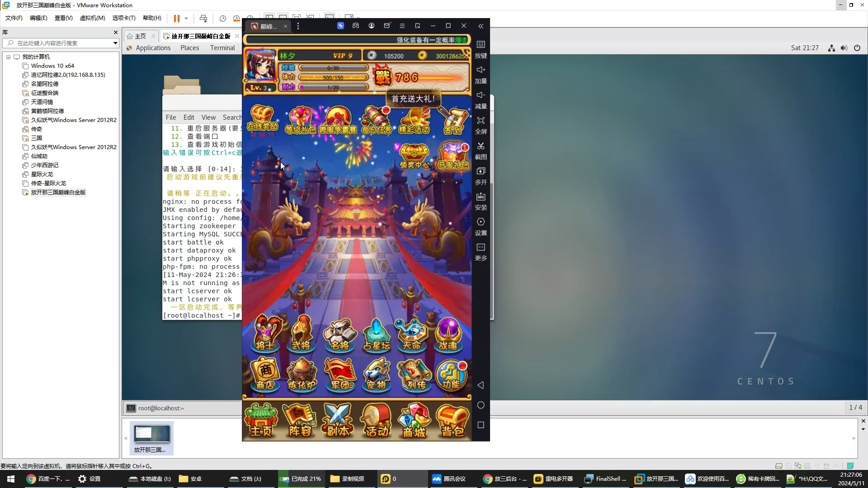This screenshot has height=488, width=868.
Task: Open library search dropdown arrow
Action: (x=115, y=43)
